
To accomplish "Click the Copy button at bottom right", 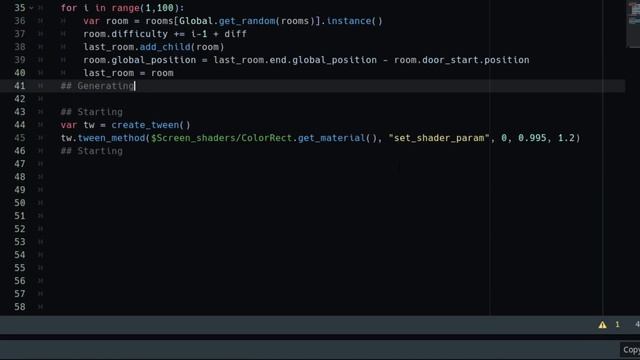I will pyautogui.click(x=631, y=350).
